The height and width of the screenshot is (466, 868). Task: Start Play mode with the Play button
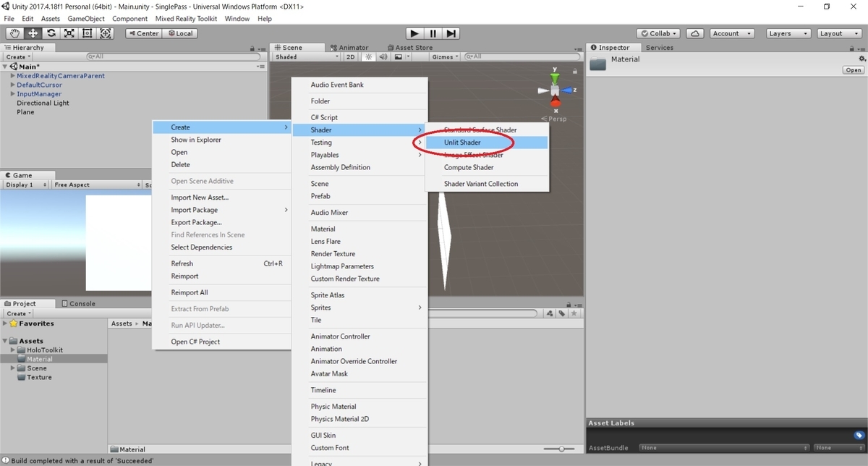click(414, 33)
